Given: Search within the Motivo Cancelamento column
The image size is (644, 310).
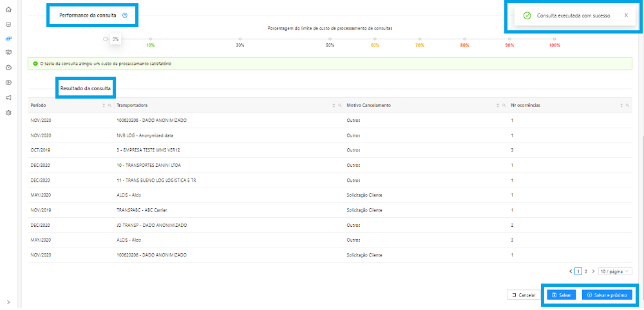Looking at the screenshot, I should (504, 106).
